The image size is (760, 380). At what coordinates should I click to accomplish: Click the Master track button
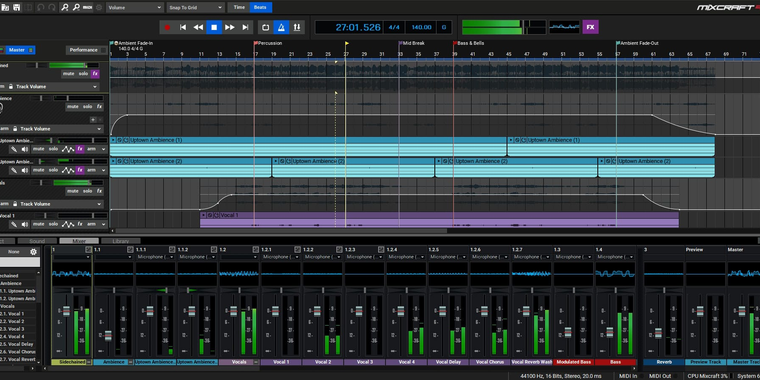coord(20,50)
